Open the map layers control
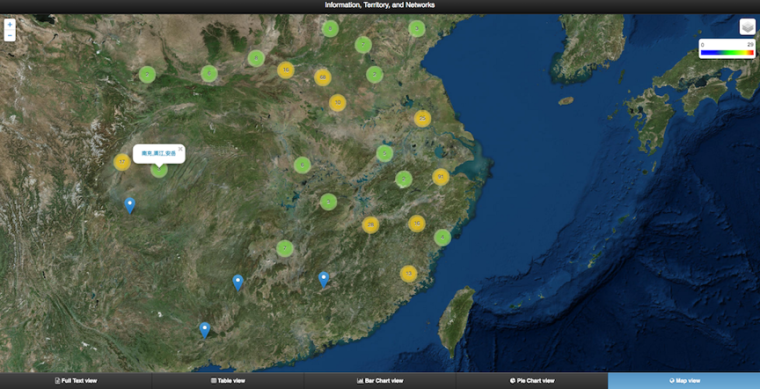This screenshot has width=760, height=389. click(x=747, y=27)
